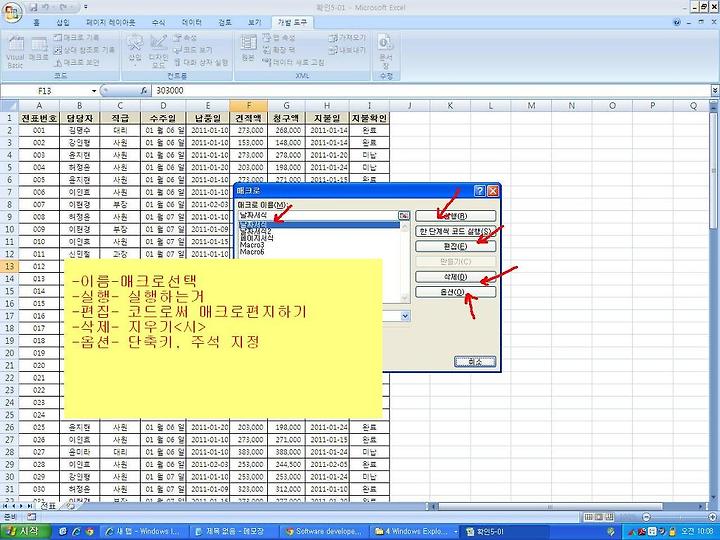This screenshot has height=540, width=720.
Task: Click Save icon in Quick Access Toolbar
Action: coord(33,7)
